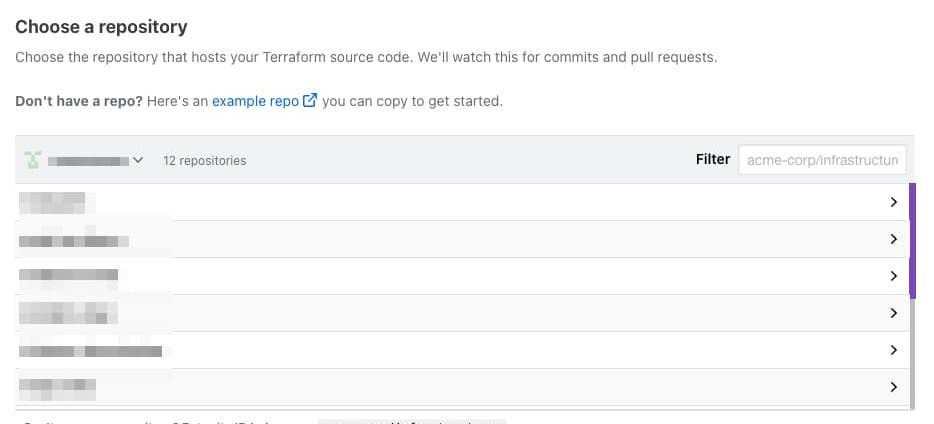Open the example repo link
The height and width of the screenshot is (424, 934).
click(x=255, y=101)
